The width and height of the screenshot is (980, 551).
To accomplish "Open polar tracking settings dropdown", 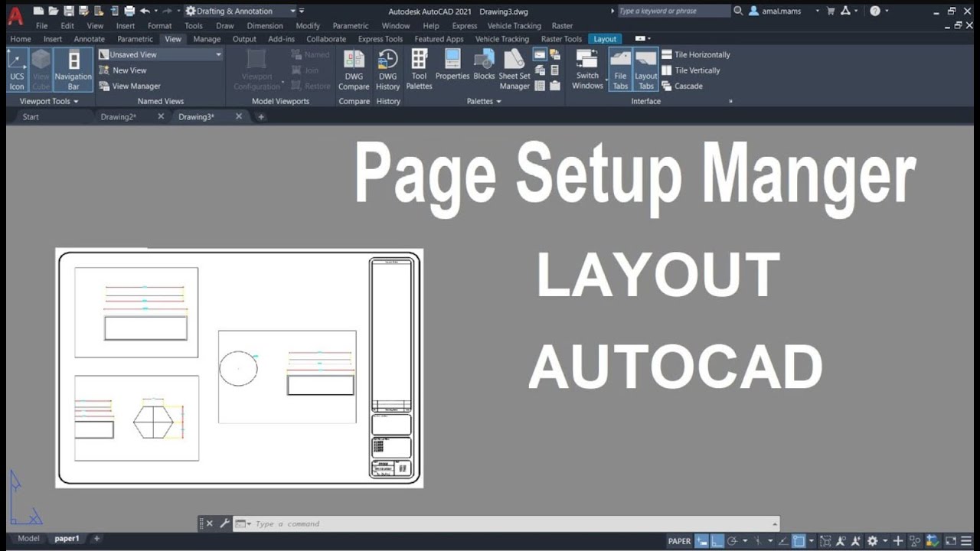I will pos(745,541).
